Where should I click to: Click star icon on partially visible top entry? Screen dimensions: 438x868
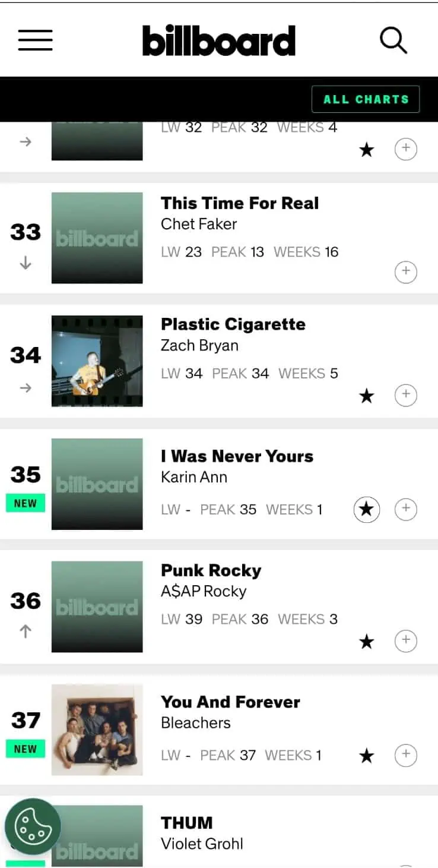[x=367, y=150]
